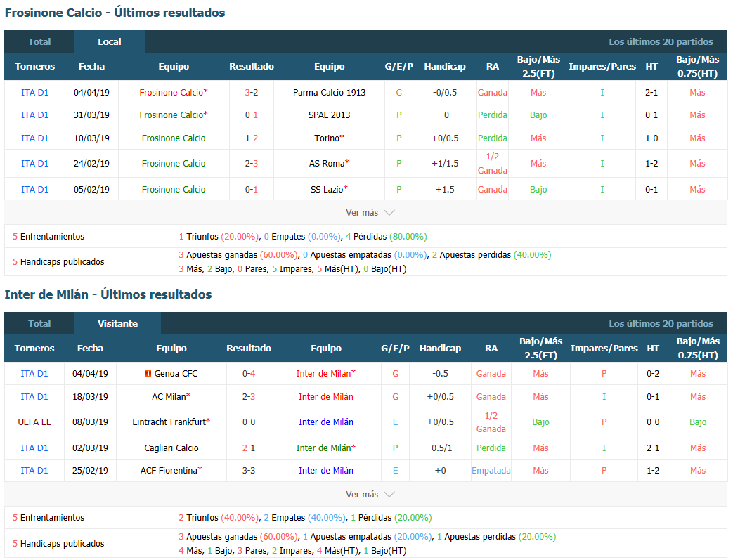Open ITA D1 link in AS Roma row
Image resolution: width=733 pixels, height=560 pixels.
click(34, 164)
